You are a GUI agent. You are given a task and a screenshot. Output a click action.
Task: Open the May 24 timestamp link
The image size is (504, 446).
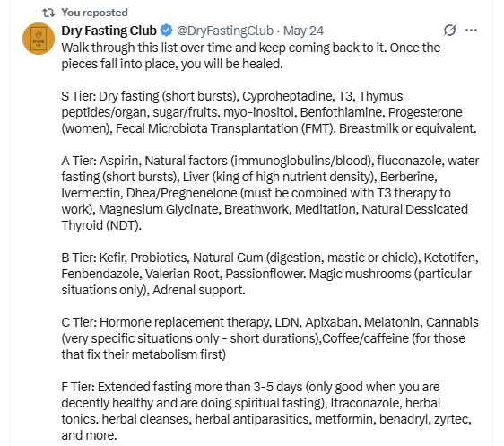tap(303, 31)
